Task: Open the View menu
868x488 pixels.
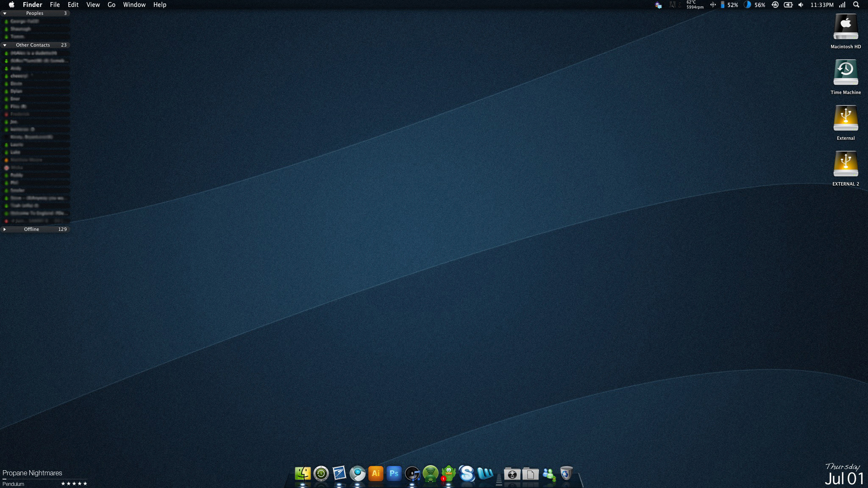Action: coord(93,5)
